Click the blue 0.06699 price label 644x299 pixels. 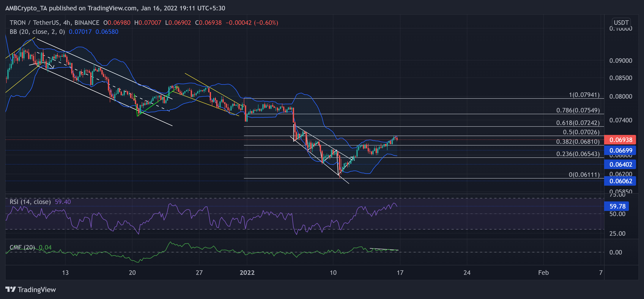620,150
